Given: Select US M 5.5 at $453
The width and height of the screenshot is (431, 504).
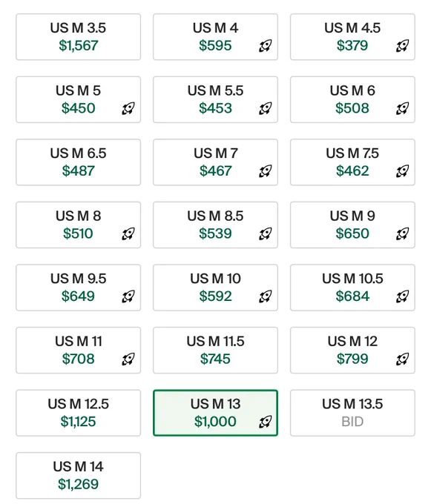Looking at the screenshot, I should coord(215,99).
